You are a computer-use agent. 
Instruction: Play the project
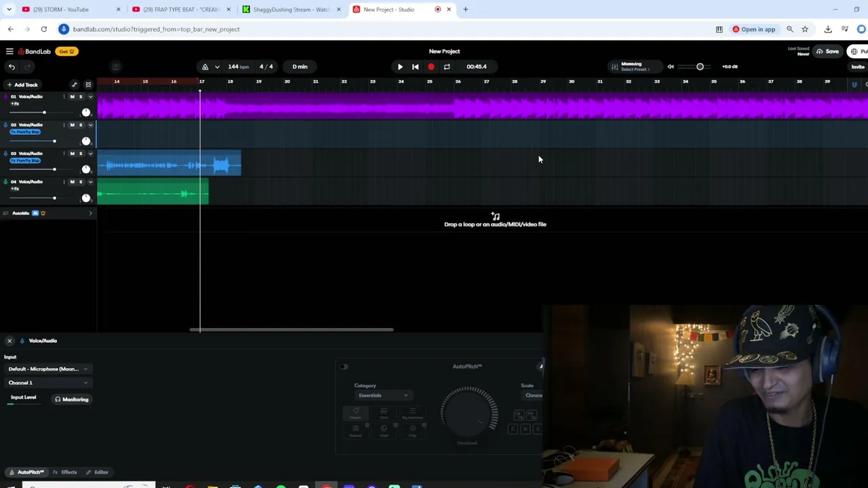[400, 66]
